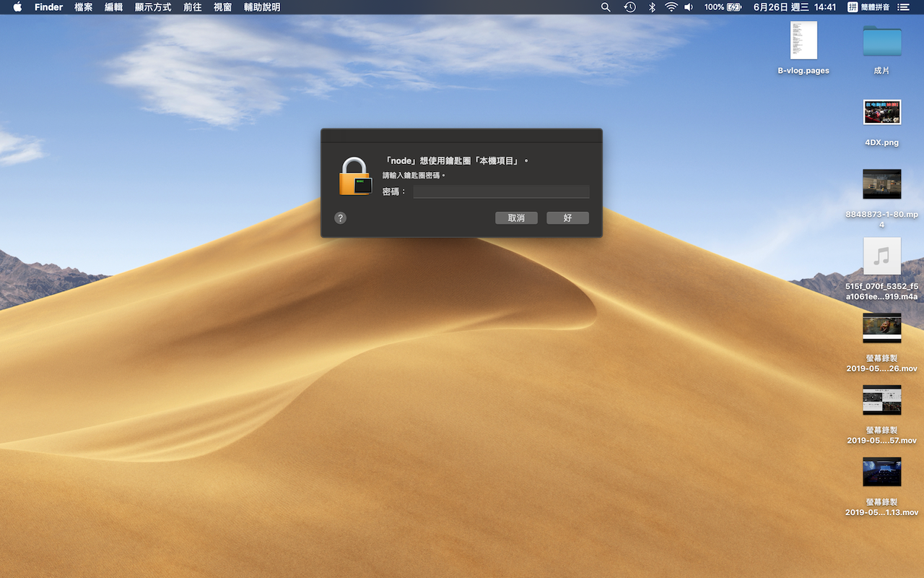924x578 pixels.
Task: Open the volume control menu
Action: pyautogui.click(x=689, y=7)
